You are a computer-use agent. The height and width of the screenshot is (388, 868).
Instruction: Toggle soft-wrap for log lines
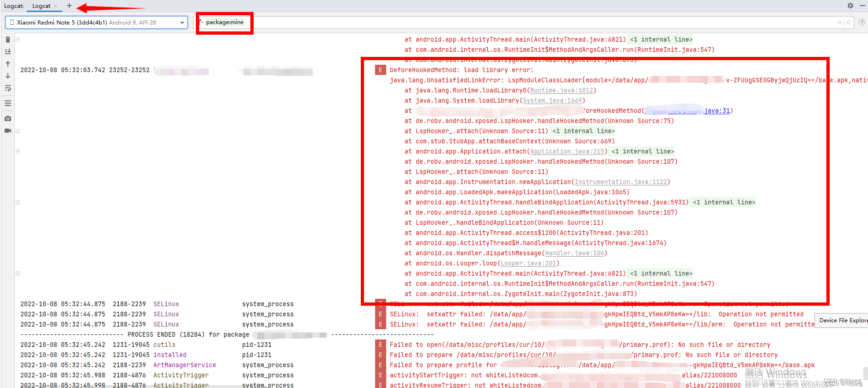(x=8, y=88)
